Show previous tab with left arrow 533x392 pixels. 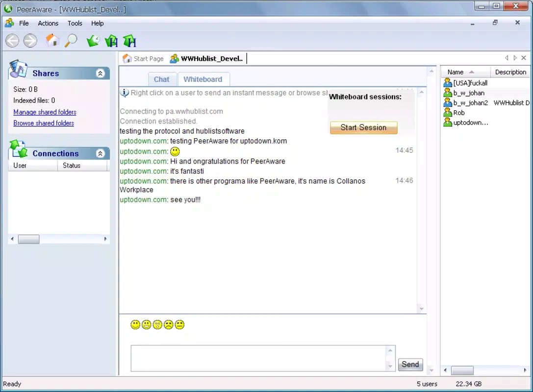pyautogui.click(x=507, y=58)
